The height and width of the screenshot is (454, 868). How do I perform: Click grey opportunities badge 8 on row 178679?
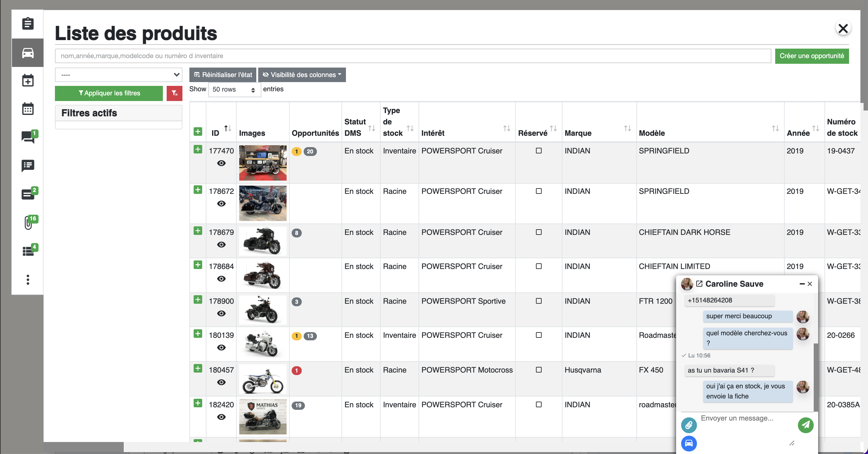[296, 233]
